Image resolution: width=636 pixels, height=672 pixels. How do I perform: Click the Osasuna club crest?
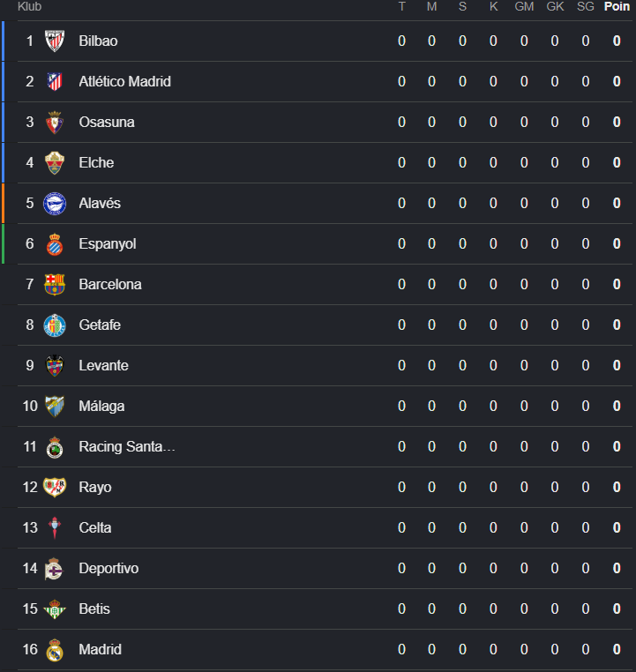55,123
